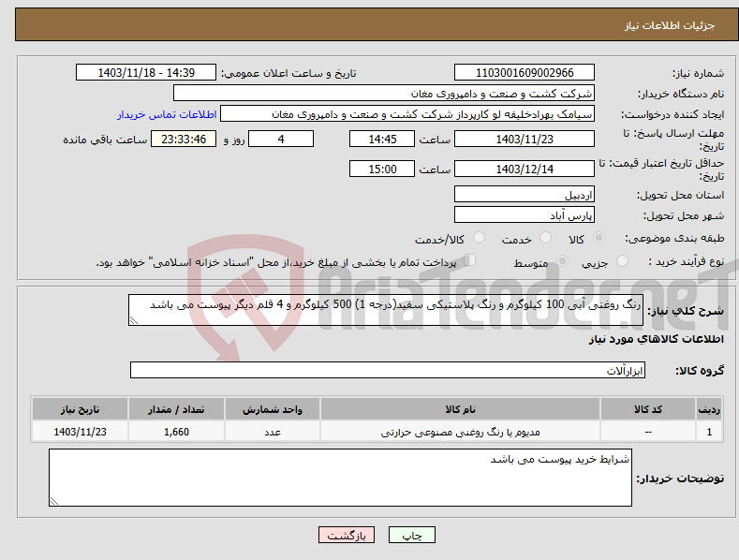Select the کالا radio button

tap(599, 238)
